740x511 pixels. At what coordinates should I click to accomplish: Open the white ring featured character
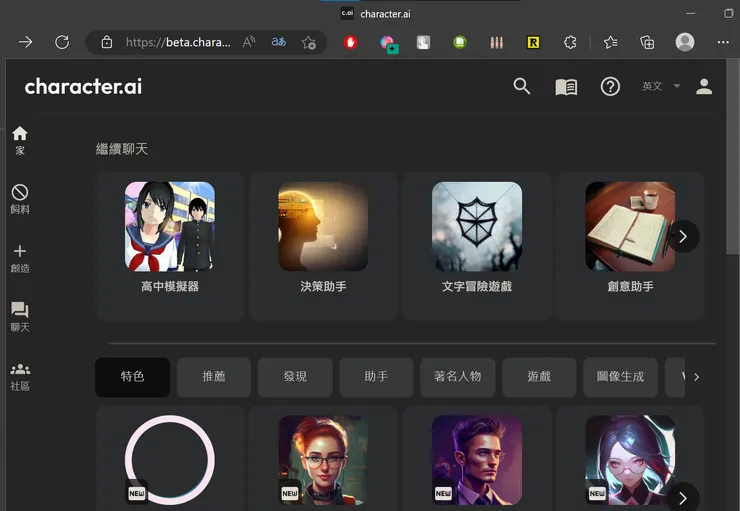tap(169, 460)
